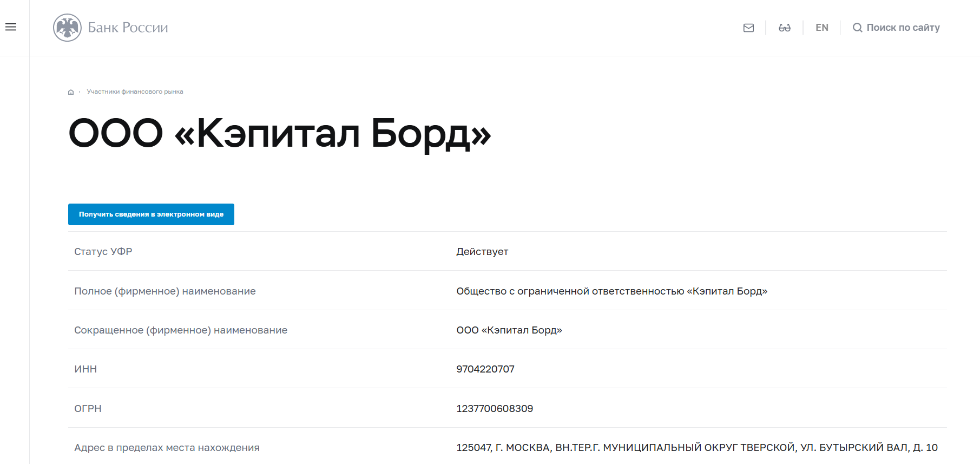Open the hamburger side menu
This screenshot has height=464, width=980.
11,27
